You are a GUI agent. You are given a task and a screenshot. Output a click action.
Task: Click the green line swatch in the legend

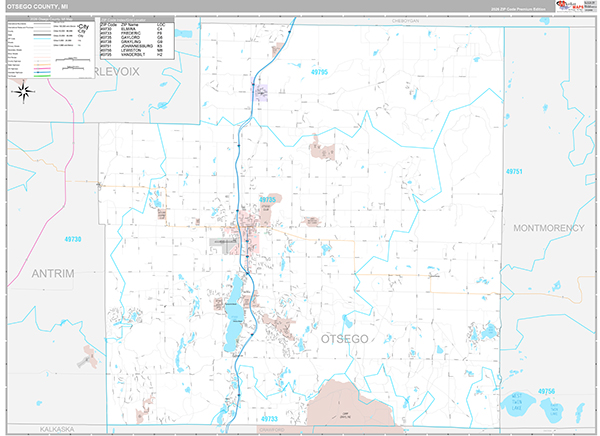pyautogui.click(x=42, y=76)
